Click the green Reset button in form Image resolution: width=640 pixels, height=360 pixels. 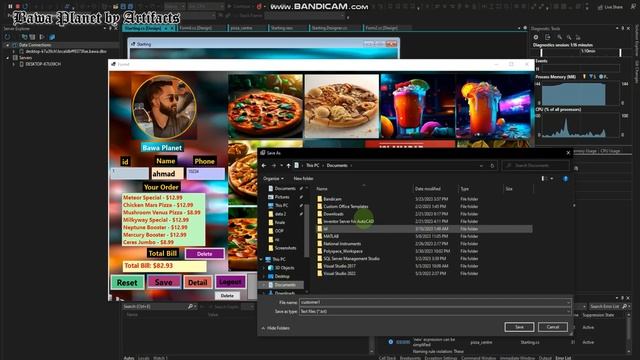click(127, 282)
